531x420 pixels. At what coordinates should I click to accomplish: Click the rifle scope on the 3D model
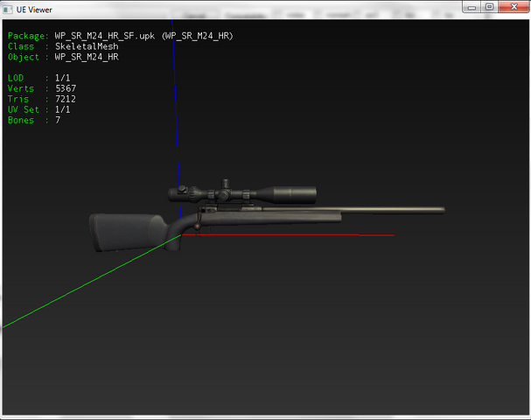[242, 193]
